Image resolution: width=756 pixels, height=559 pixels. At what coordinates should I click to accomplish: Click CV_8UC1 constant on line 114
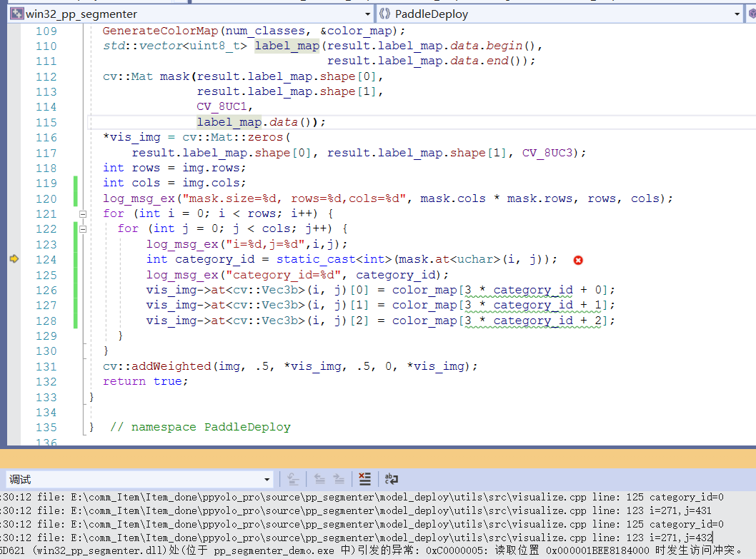pyautogui.click(x=222, y=106)
